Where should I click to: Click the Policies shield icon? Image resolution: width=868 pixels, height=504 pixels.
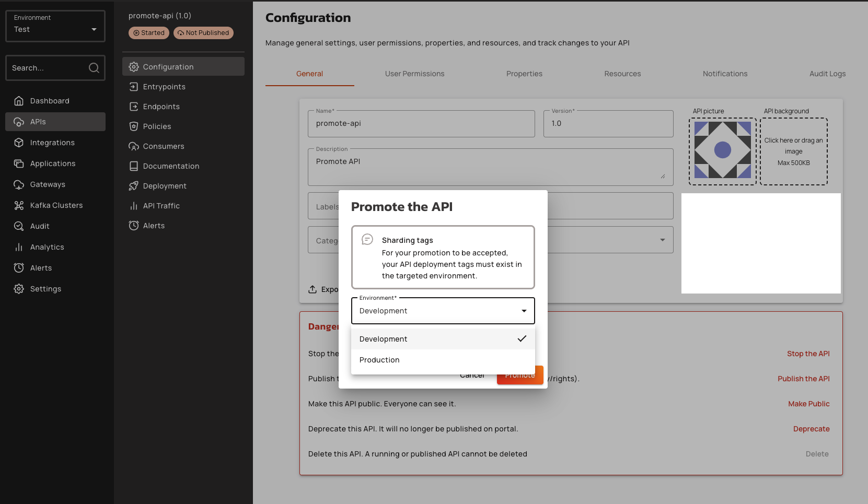click(x=134, y=126)
